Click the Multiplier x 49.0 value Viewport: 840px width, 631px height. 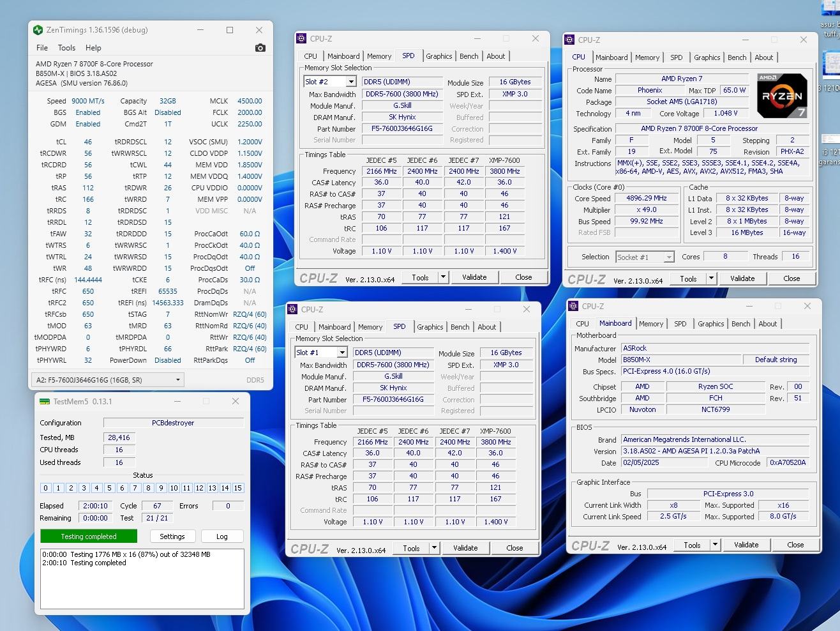click(647, 210)
